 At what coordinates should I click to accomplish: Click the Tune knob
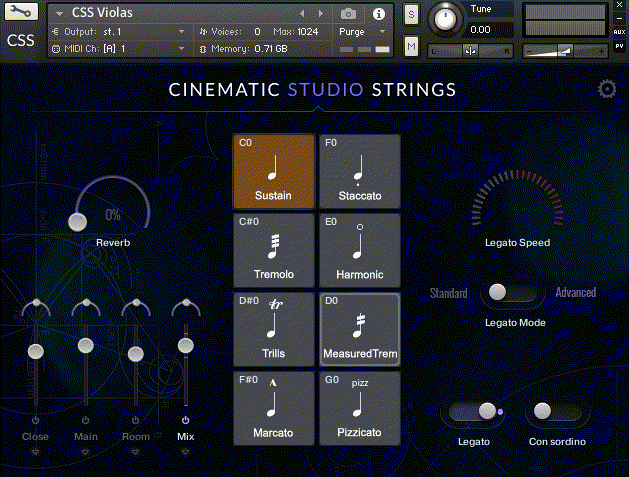(x=445, y=18)
